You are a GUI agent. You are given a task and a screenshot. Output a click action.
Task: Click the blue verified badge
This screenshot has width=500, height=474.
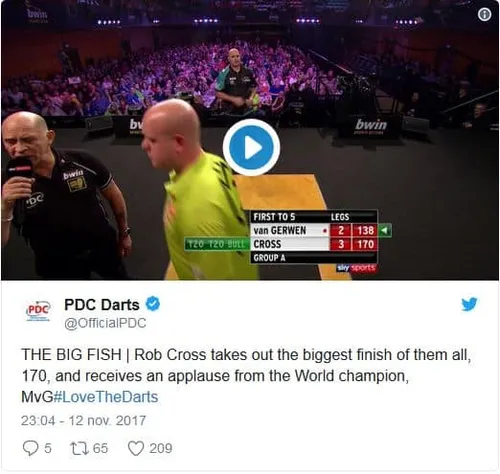tap(153, 304)
